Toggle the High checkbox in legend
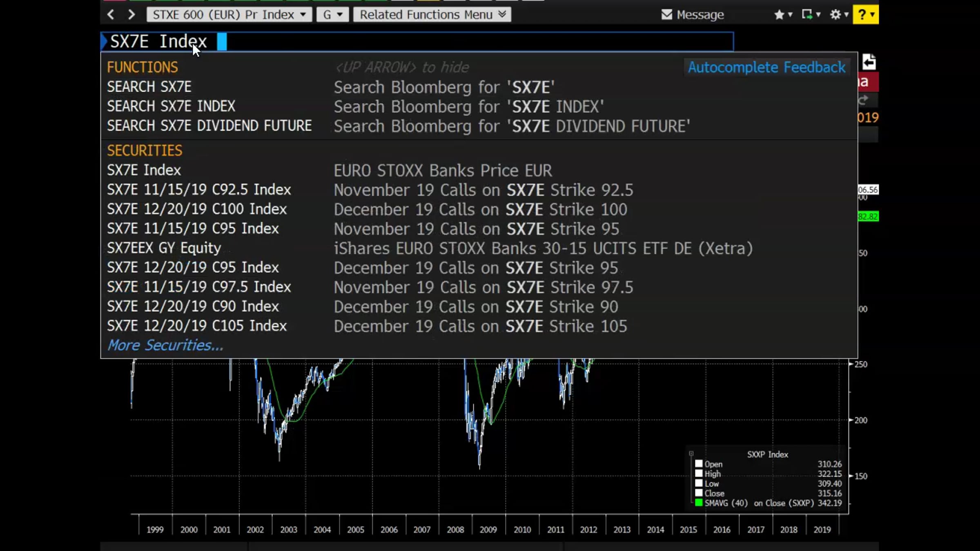This screenshot has height=551, width=980. click(699, 474)
